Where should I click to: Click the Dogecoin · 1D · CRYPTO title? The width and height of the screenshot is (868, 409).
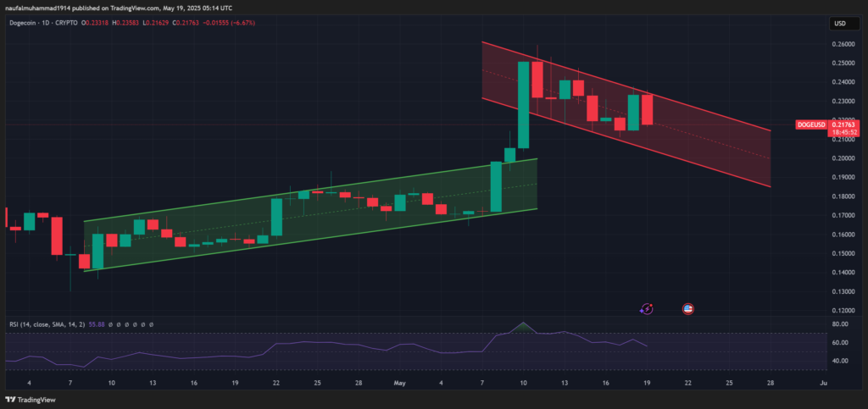(x=43, y=23)
